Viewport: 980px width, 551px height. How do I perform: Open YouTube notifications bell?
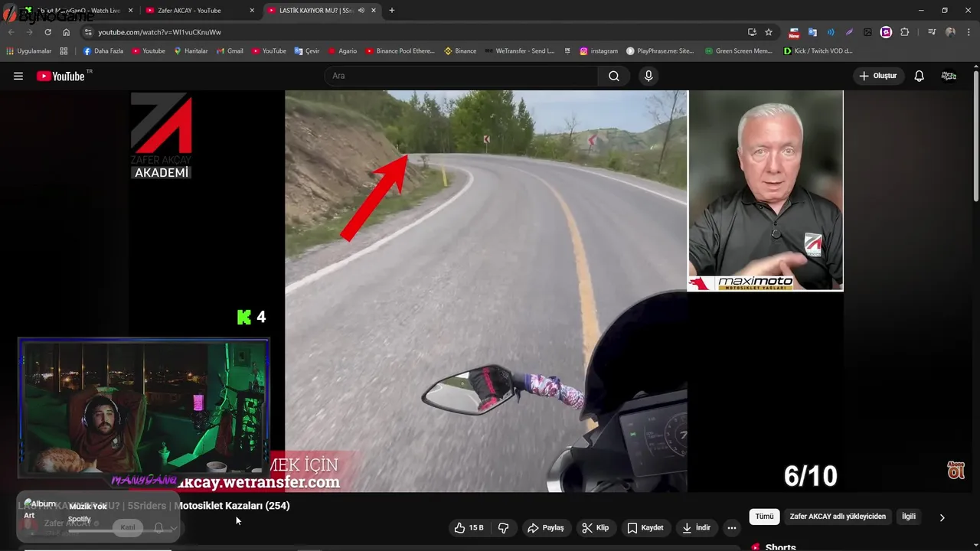click(x=920, y=76)
